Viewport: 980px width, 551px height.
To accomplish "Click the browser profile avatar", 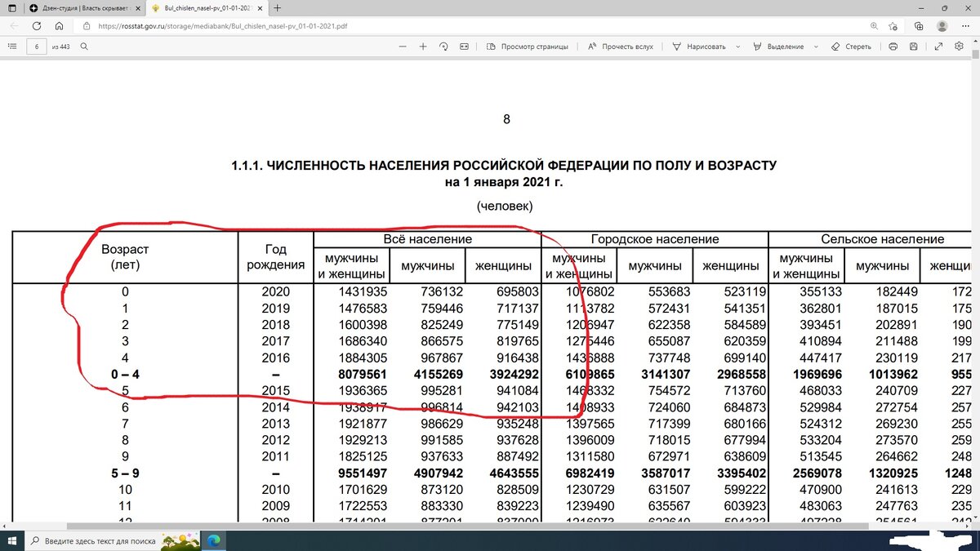I will pyautogui.click(x=942, y=26).
